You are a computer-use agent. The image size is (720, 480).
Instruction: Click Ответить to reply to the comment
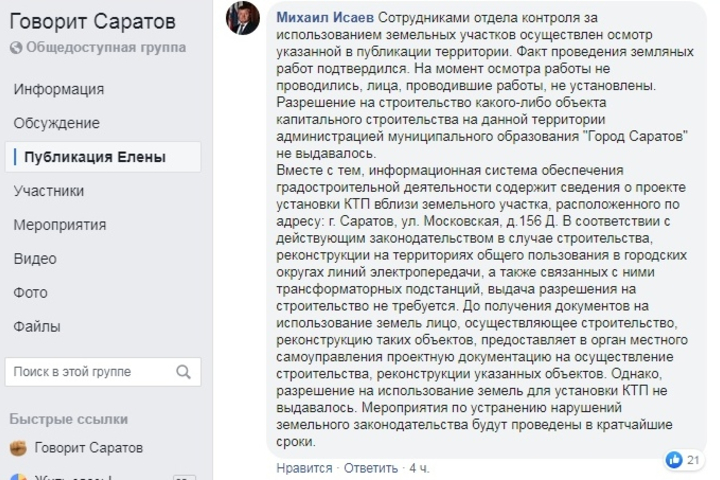371,468
